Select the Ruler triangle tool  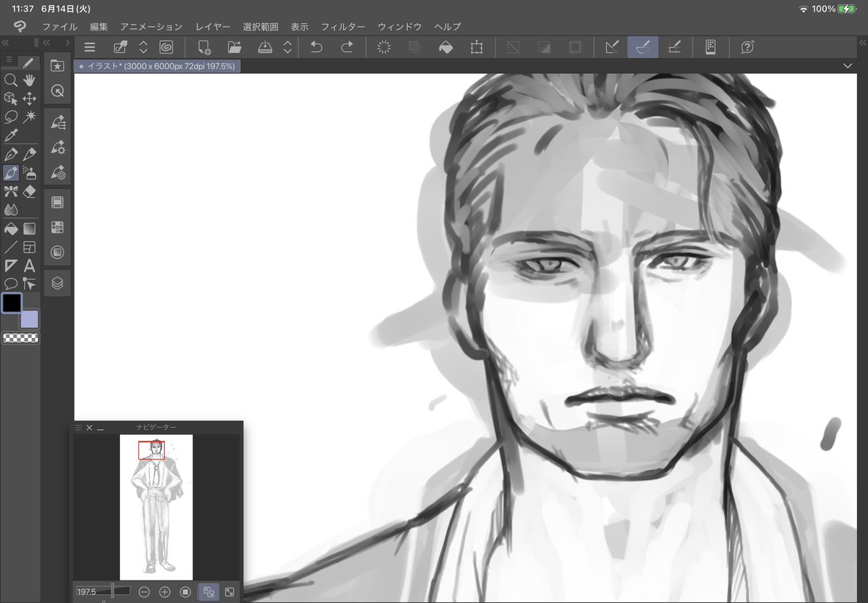tap(11, 266)
